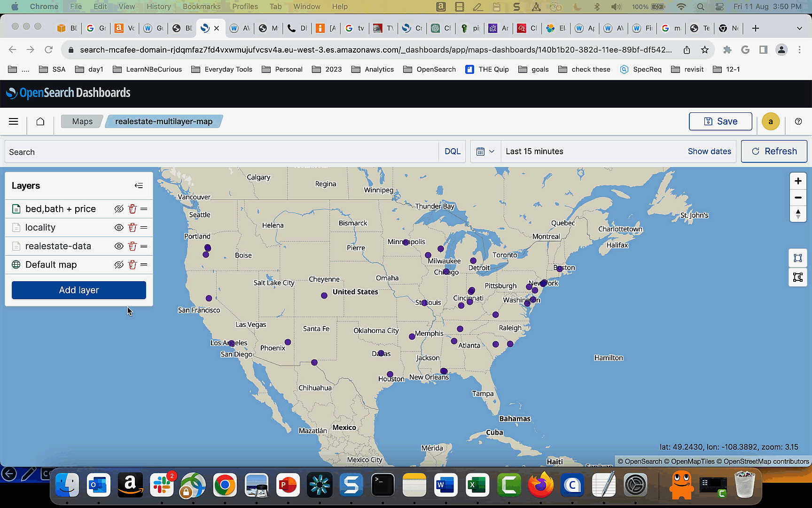Open the File menu in the menu bar
The width and height of the screenshot is (812, 508).
(x=76, y=7)
